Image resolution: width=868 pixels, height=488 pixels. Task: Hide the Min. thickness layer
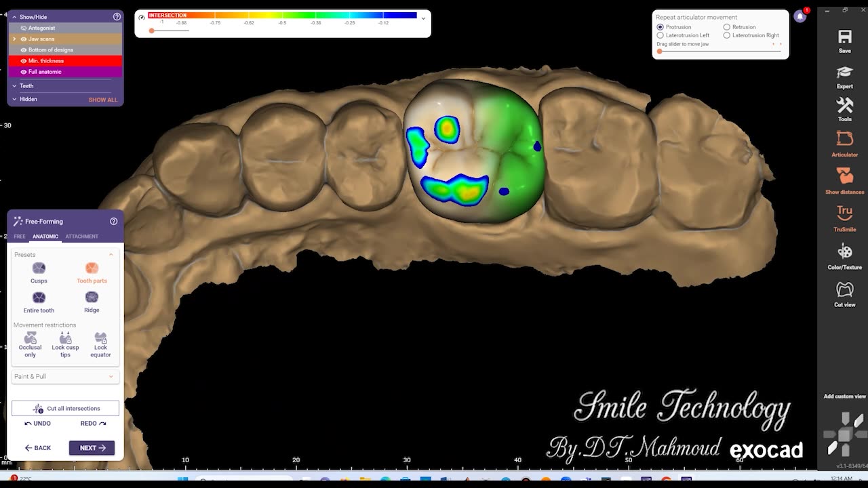tap(24, 61)
